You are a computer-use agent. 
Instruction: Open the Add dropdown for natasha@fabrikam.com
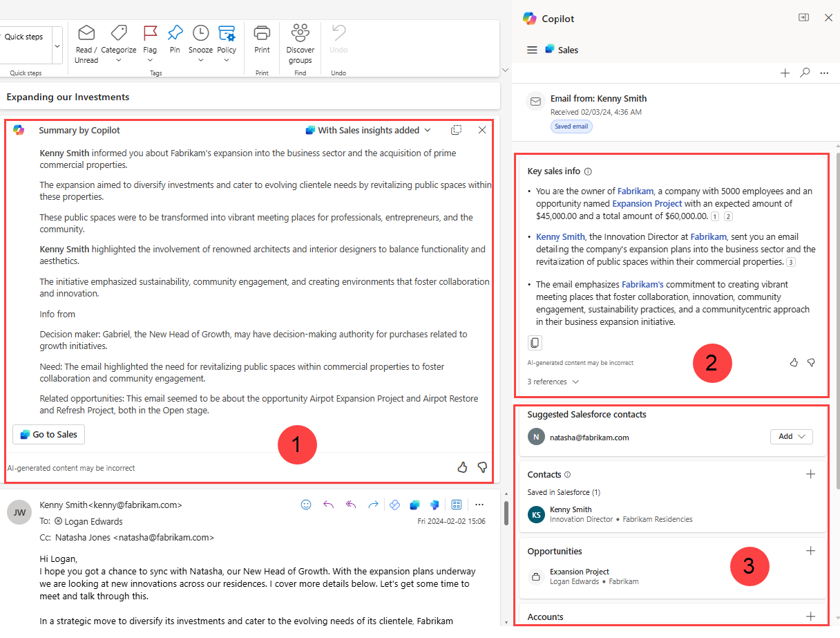coord(791,436)
